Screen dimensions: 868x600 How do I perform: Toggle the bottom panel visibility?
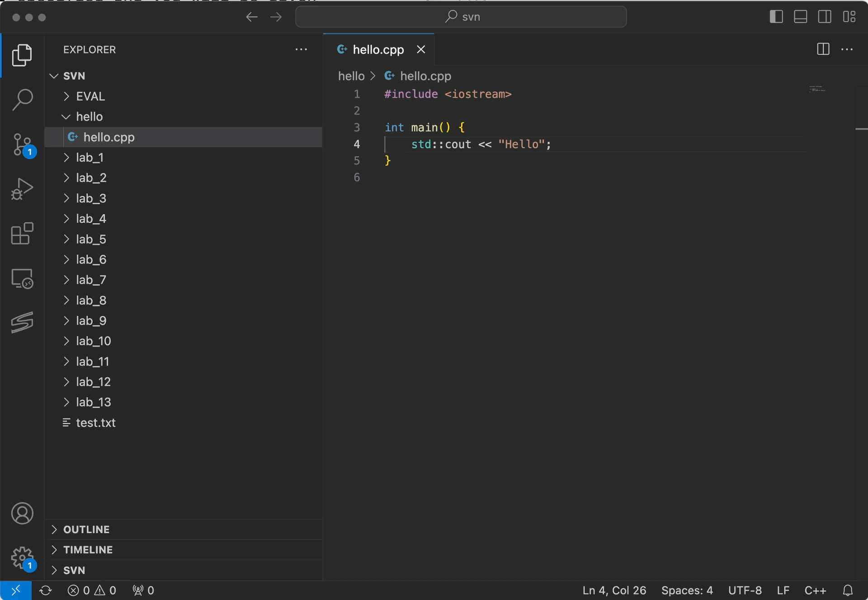click(800, 17)
